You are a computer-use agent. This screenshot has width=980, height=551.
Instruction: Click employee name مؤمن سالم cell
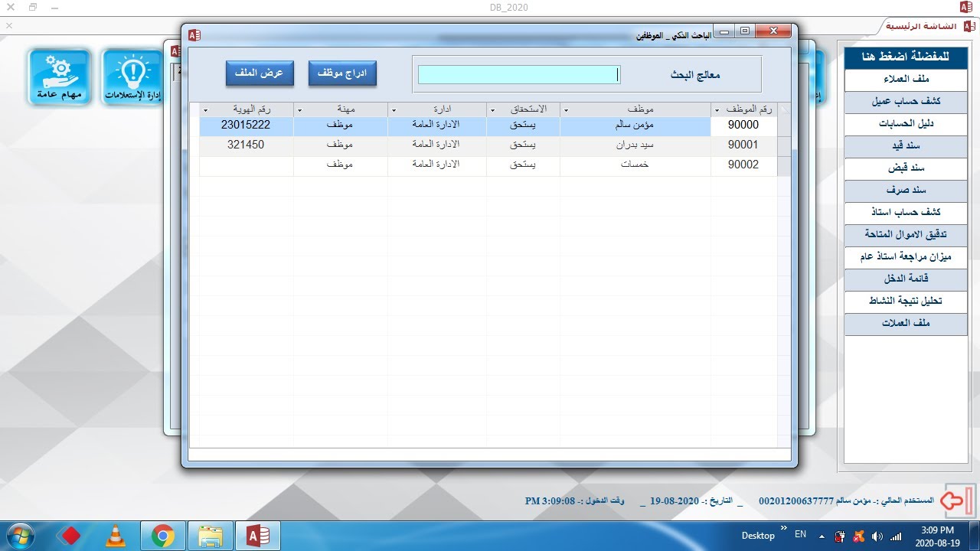pyautogui.click(x=635, y=126)
